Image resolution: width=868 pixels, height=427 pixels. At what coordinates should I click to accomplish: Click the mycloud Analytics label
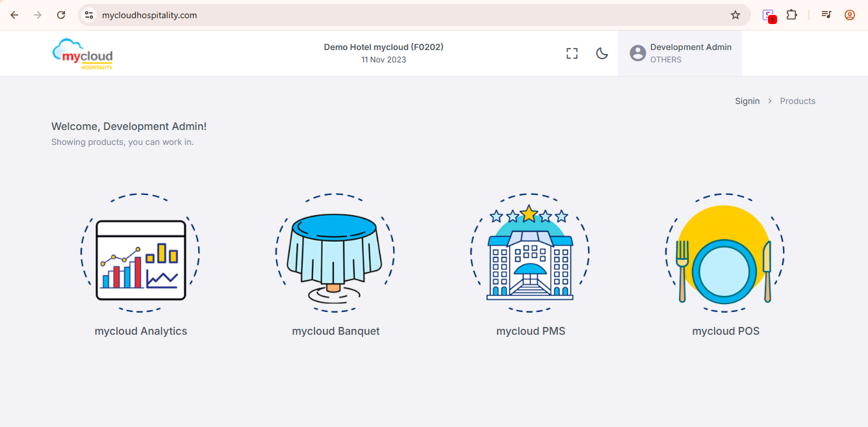coord(141,331)
